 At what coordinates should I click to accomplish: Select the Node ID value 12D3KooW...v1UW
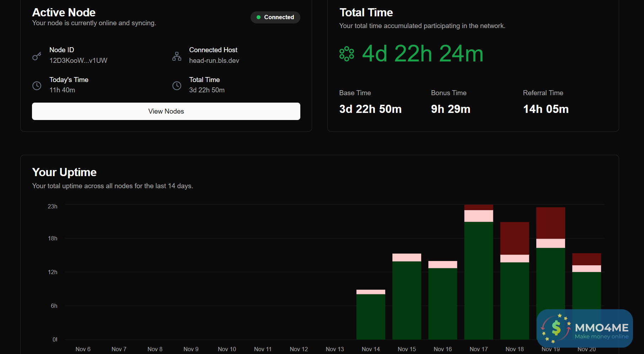pos(78,60)
